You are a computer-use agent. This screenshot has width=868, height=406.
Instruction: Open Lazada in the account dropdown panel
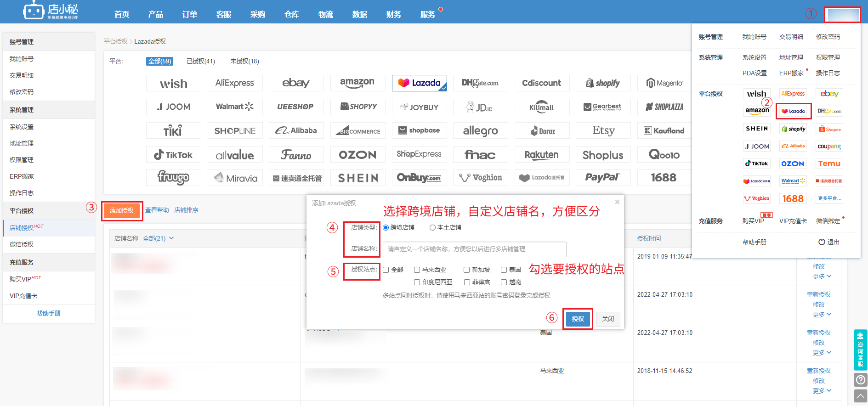[x=794, y=111]
